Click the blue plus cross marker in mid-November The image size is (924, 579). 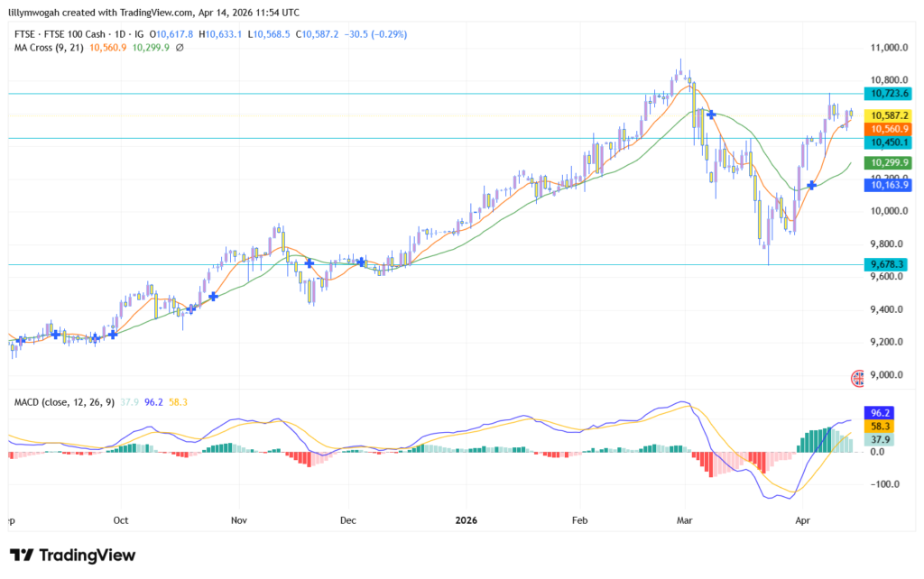310,262
